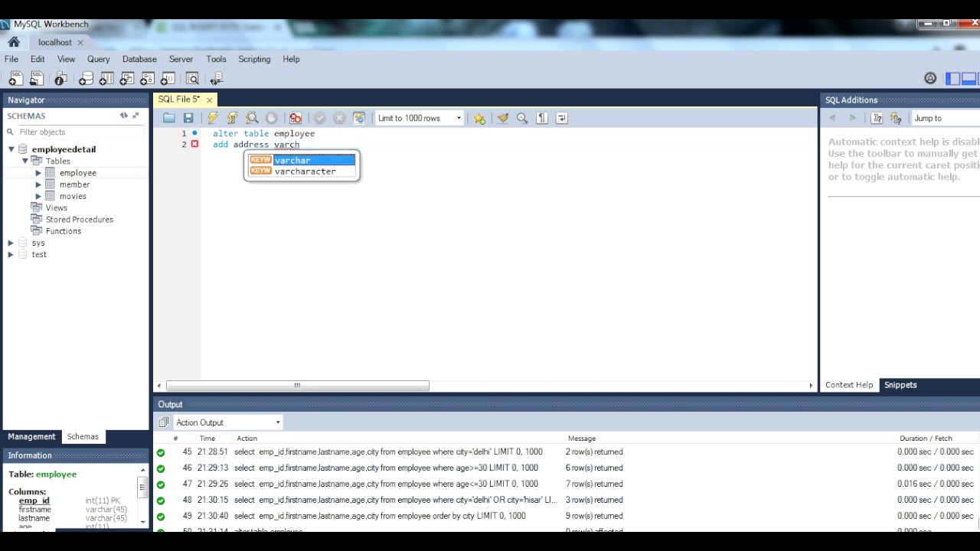Open the Scripting menu
This screenshot has width=980, height=551.
(254, 59)
